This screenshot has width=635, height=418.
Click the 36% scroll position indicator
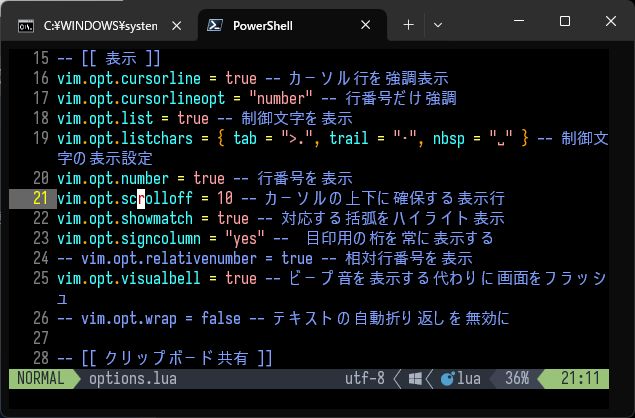517,379
